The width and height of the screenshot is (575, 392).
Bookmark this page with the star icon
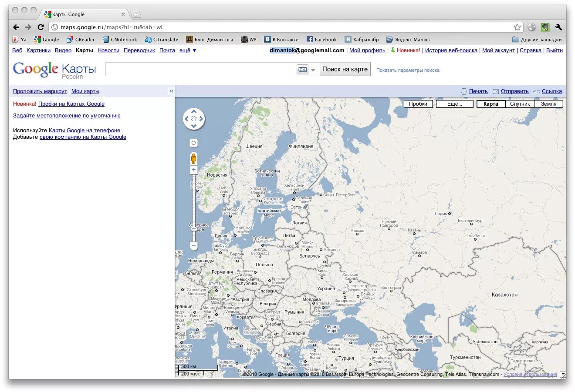pyautogui.click(x=517, y=27)
